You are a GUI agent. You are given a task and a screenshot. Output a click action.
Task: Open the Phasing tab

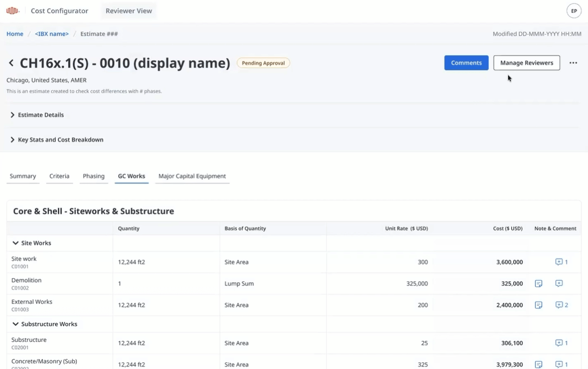[94, 176]
